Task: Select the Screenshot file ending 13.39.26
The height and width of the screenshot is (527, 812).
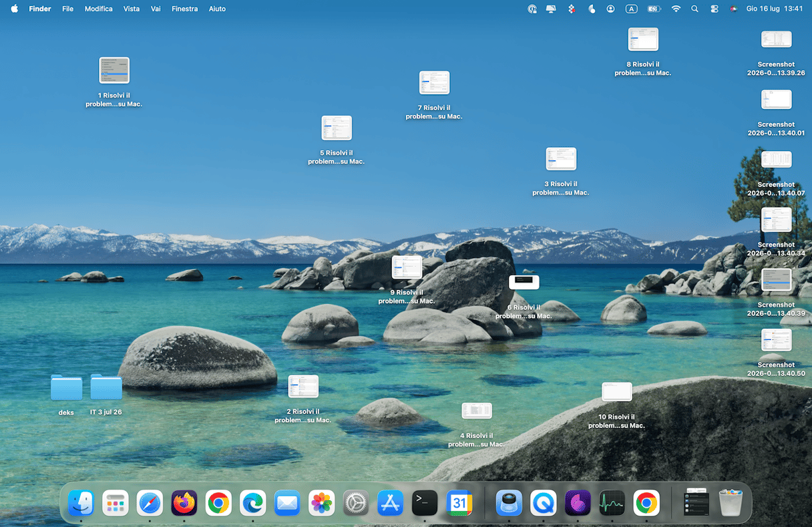Action: 776,40
